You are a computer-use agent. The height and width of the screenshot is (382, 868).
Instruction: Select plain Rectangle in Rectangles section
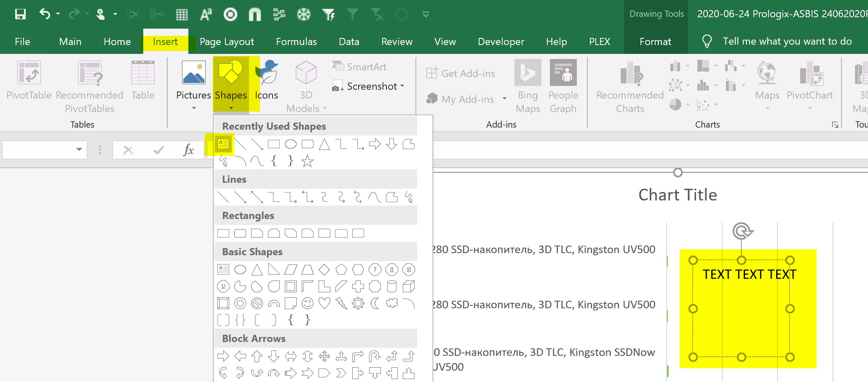[x=223, y=233]
